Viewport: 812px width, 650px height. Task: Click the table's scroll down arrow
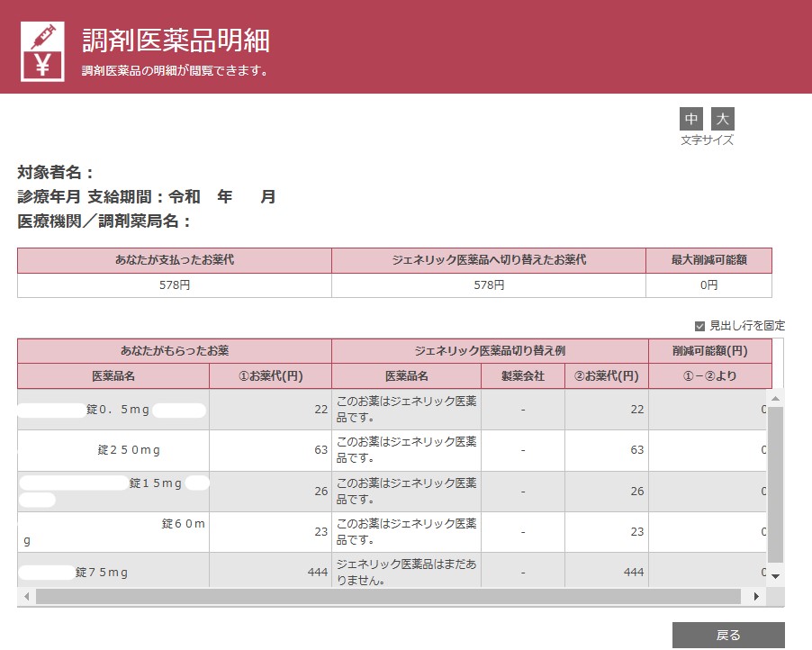pos(775,575)
